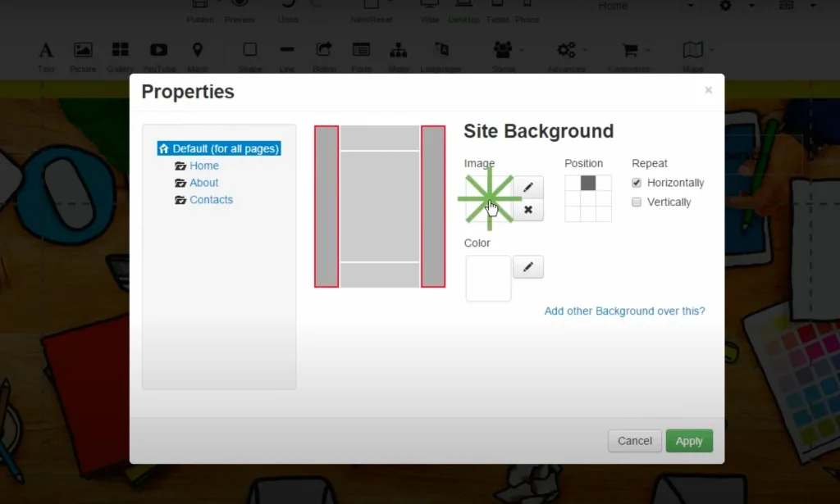The image size is (840, 504).
Task: Set position to bottom-center grid cell
Action: pyautogui.click(x=588, y=214)
